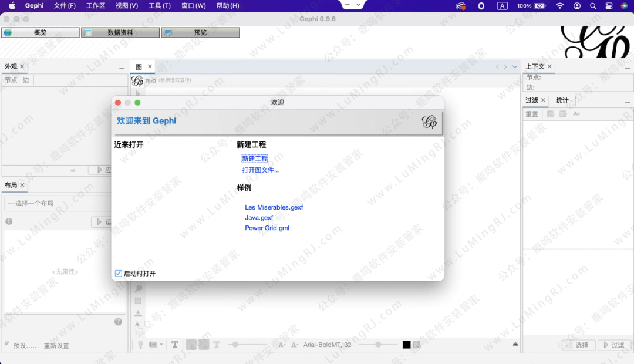
Task: Close the 外观 panel tab
Action: point(22,66)
